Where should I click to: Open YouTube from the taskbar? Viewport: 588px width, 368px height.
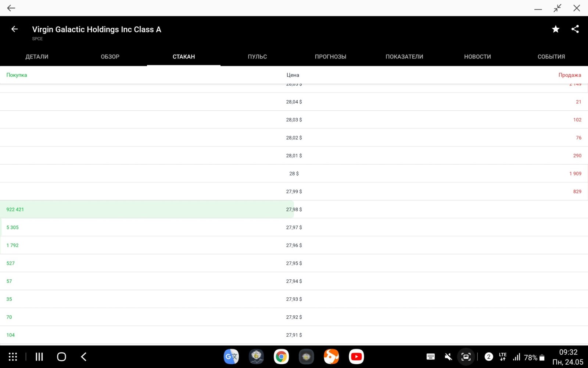coord(356,357)
